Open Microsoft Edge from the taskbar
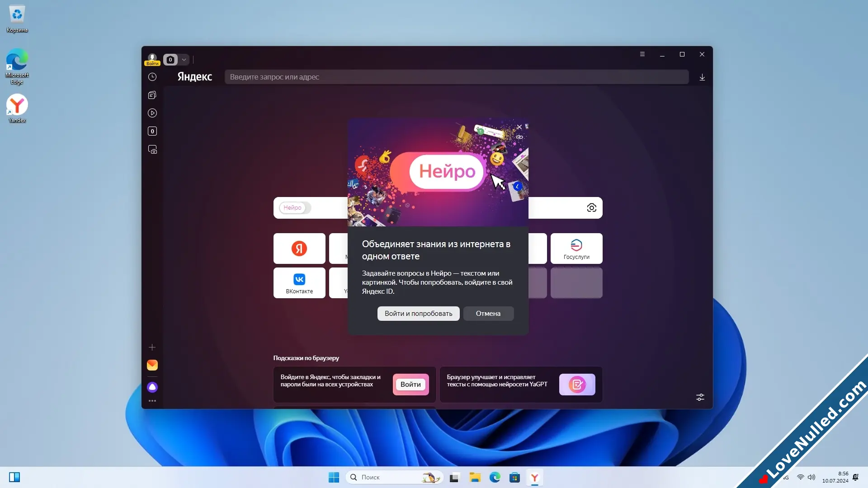The image size is (868, 488). 495,477
